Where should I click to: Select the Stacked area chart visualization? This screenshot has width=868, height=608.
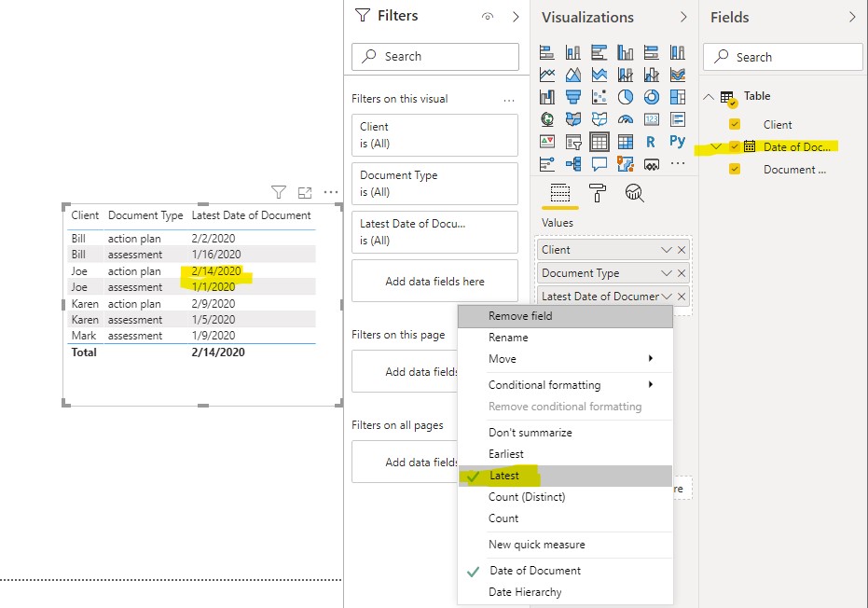click(599, 75)
